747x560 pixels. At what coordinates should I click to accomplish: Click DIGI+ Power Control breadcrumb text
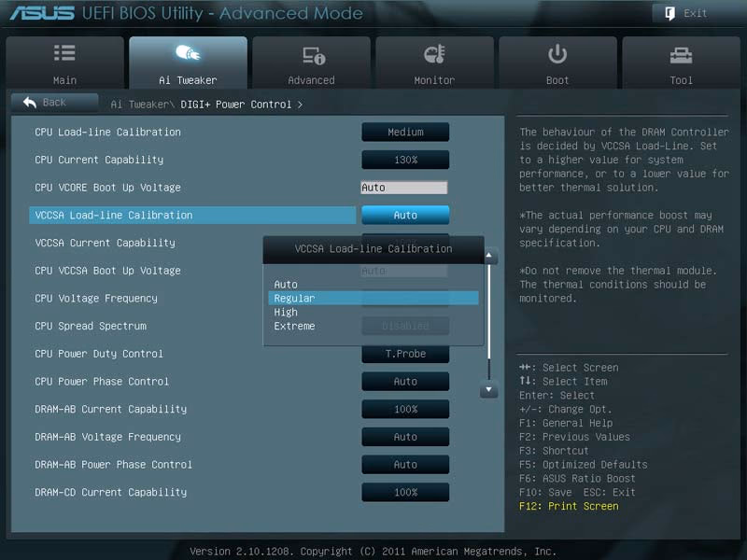(x=236, y=105)
